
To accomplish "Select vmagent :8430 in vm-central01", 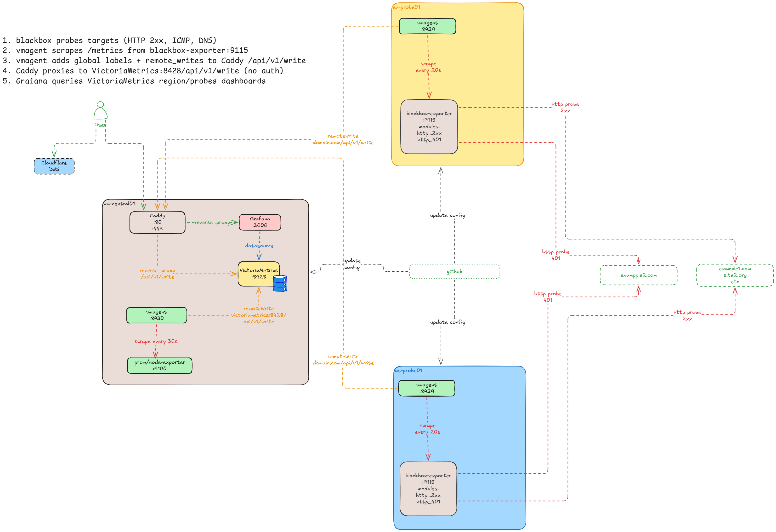I will pos(157,315).
